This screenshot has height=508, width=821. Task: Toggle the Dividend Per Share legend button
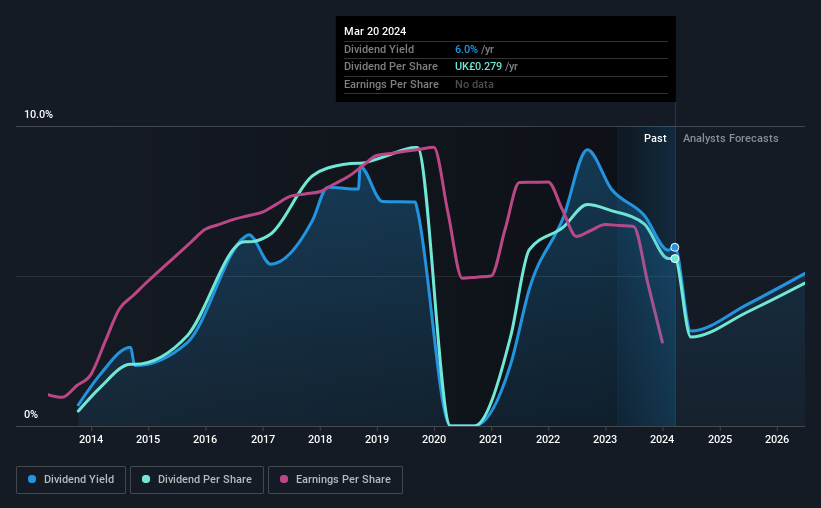pos(197,480)
